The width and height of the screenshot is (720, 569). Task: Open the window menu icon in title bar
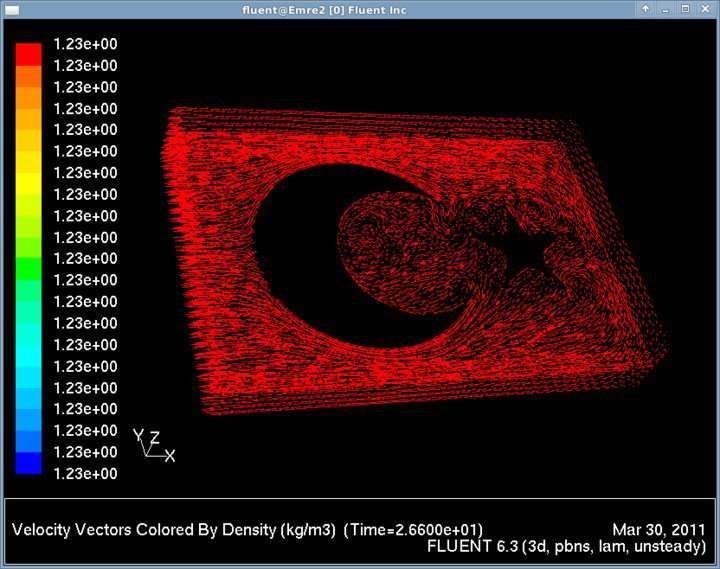(x=12, y=10)
